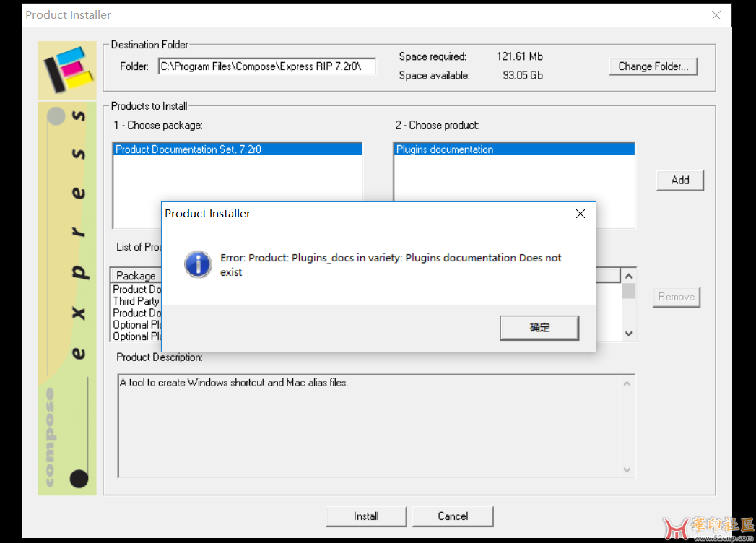
Task: Click the Remove button
Action: 676,297
